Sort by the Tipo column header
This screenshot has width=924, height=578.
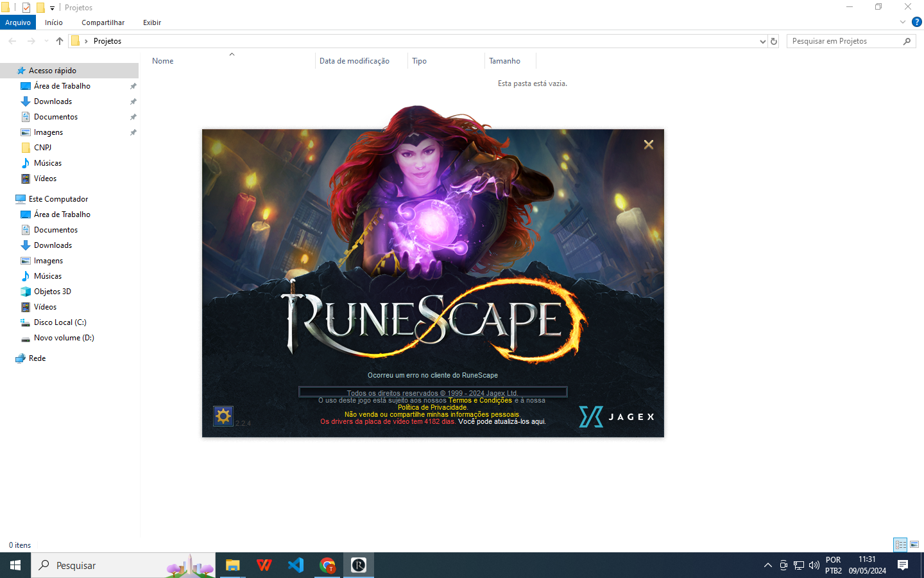click(419, 61)
